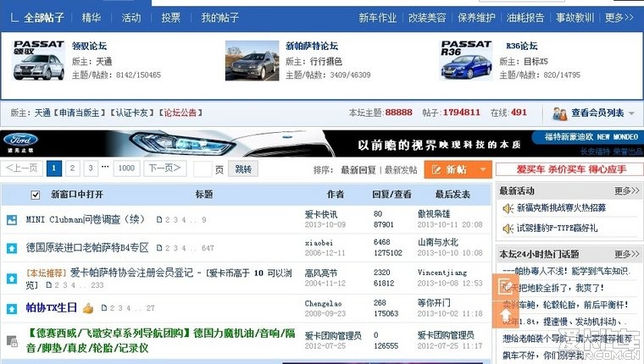Open 试驾捷豹F-TYPE赢好礼 activity
Screen dimensions: 644x364
557,228
